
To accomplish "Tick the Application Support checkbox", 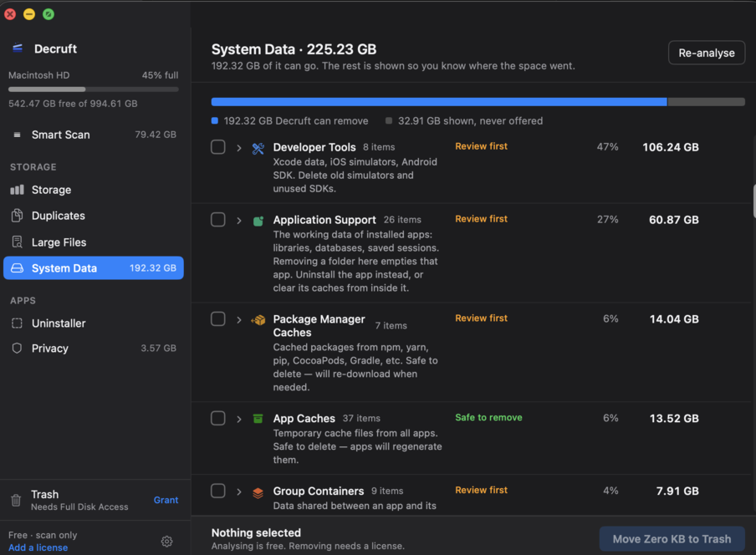I will pyautogui.click(x=218, y=220).
